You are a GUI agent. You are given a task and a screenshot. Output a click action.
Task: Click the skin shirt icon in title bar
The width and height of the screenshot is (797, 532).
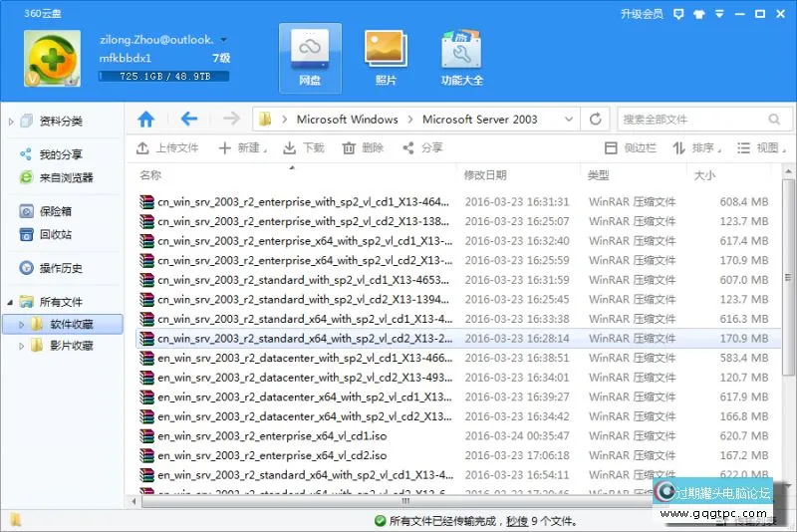(699, 14)
